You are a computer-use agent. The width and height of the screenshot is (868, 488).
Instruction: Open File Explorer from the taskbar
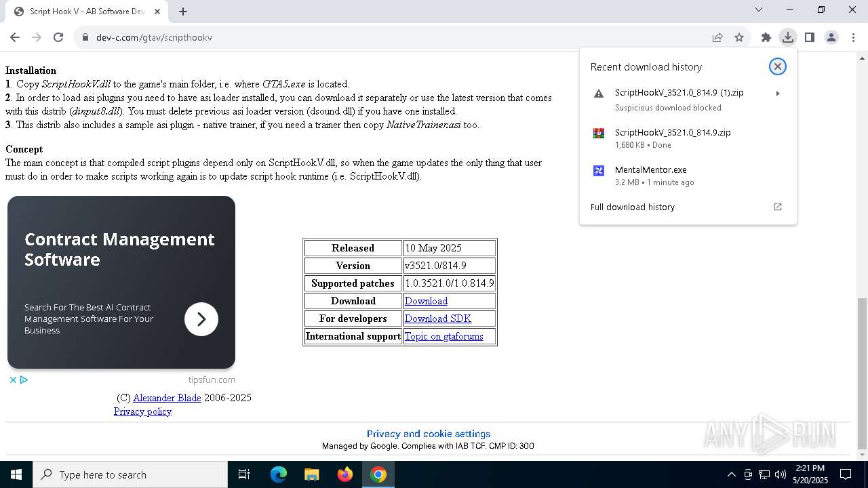[311, 474]
